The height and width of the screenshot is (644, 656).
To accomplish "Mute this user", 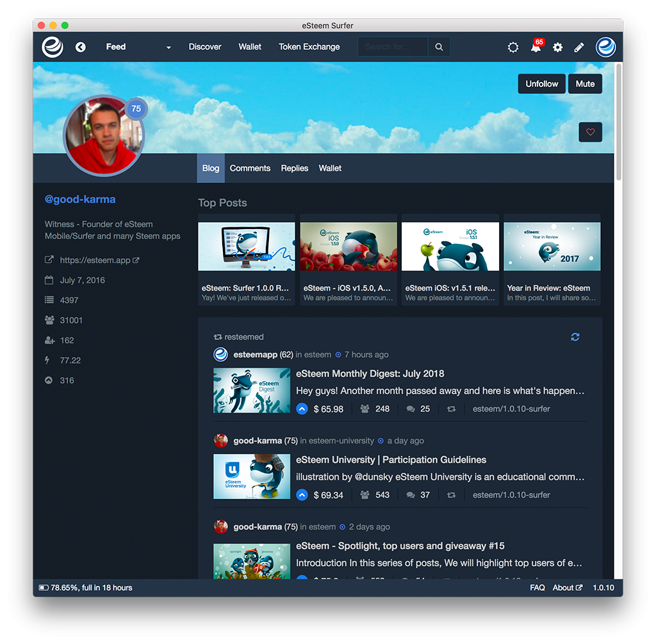I will pyautogui.click(x=585, y=84).
